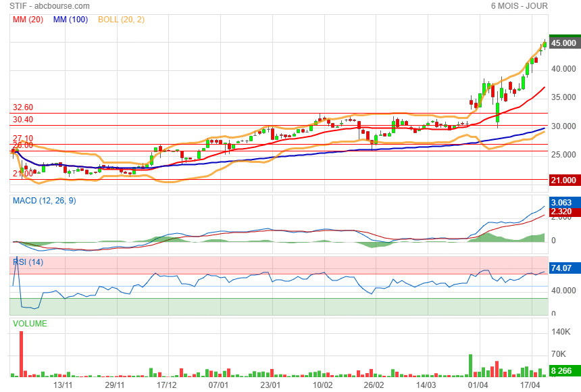Click the current price badge "45.000"
Image resolution: width=581 pixels, height=392 pixels.
coord(564,43)
